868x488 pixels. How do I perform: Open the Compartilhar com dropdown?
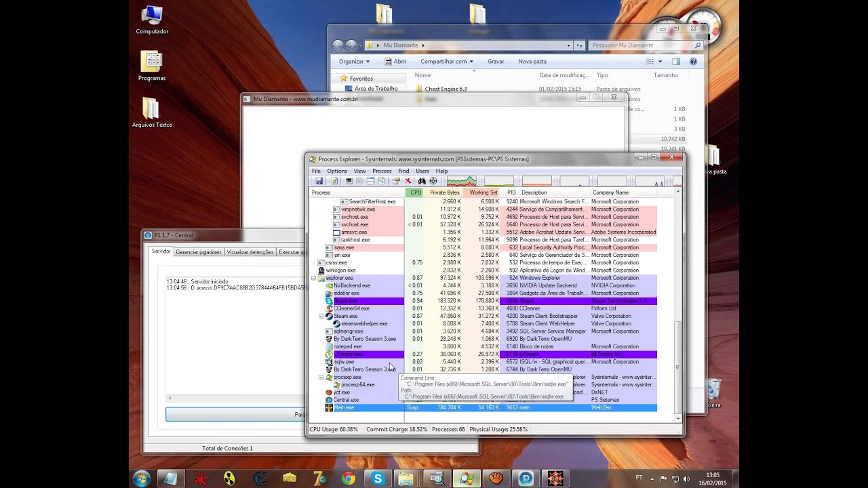pyautogui.click(x=446, y=61)
